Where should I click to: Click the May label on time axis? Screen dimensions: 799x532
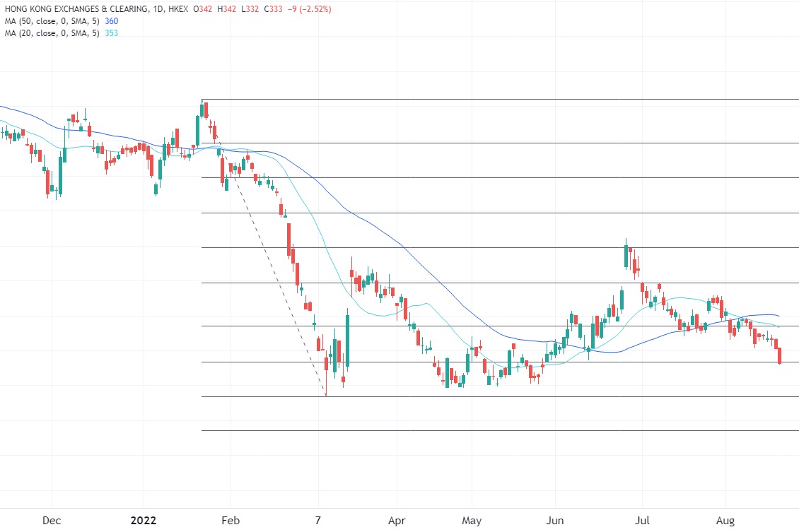pyautogui.click(x=471, y=521)
